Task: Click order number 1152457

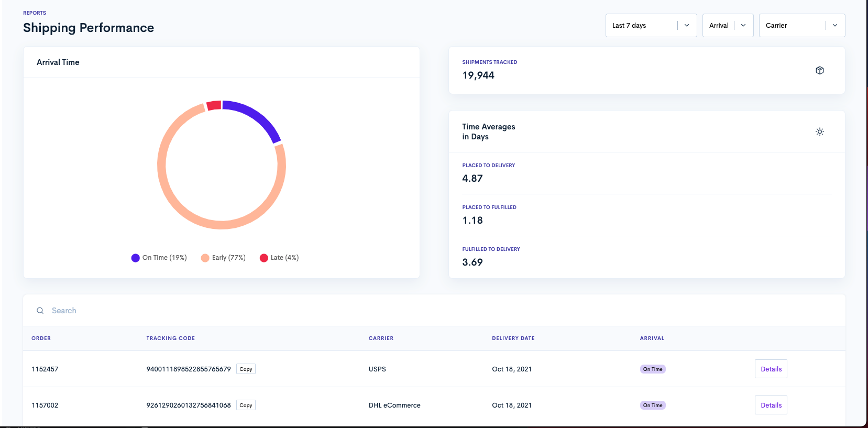Action: pyautogui.click(x=45, y=369)
